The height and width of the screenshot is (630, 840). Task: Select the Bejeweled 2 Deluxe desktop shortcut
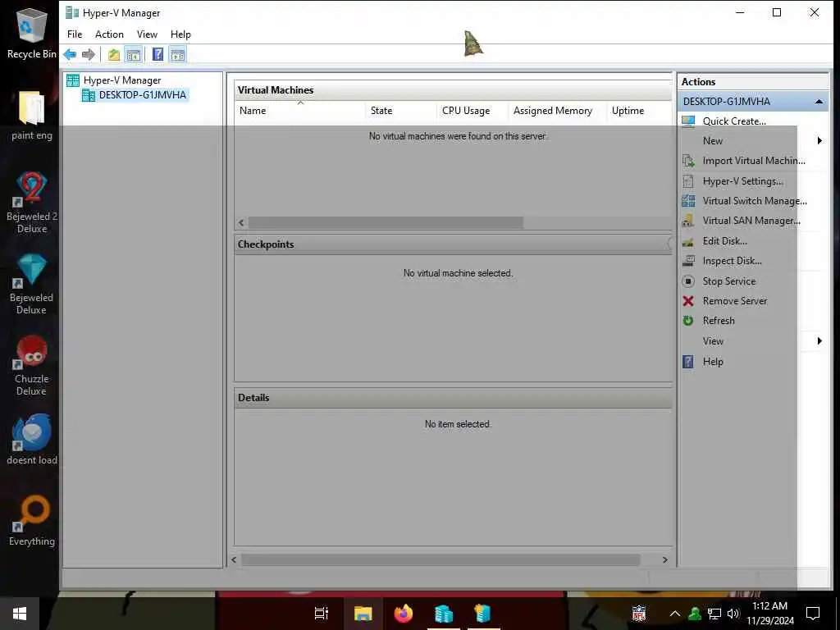[32, 203]
